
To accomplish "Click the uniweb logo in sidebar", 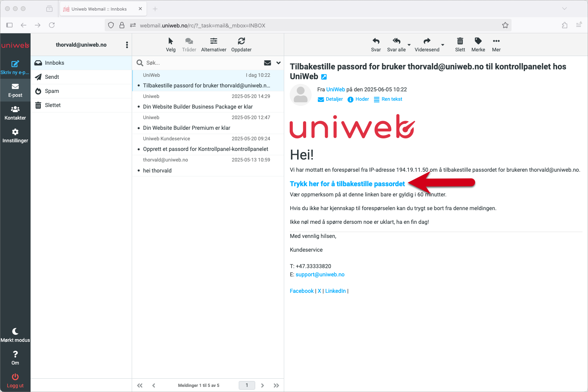I will (15, 45).
